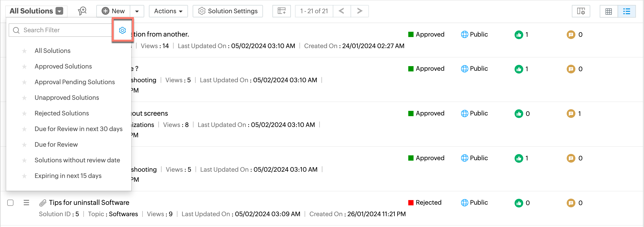The width and height of the screenshot is (644, 227).
Task: Switch to the grid table view icon
Action: coord(608,11)
